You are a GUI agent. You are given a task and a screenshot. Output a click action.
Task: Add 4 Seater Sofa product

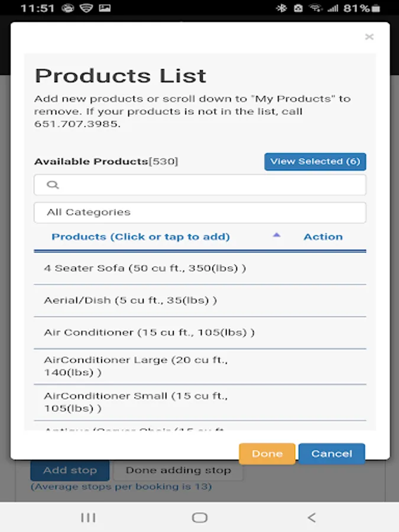pos(145,268)
